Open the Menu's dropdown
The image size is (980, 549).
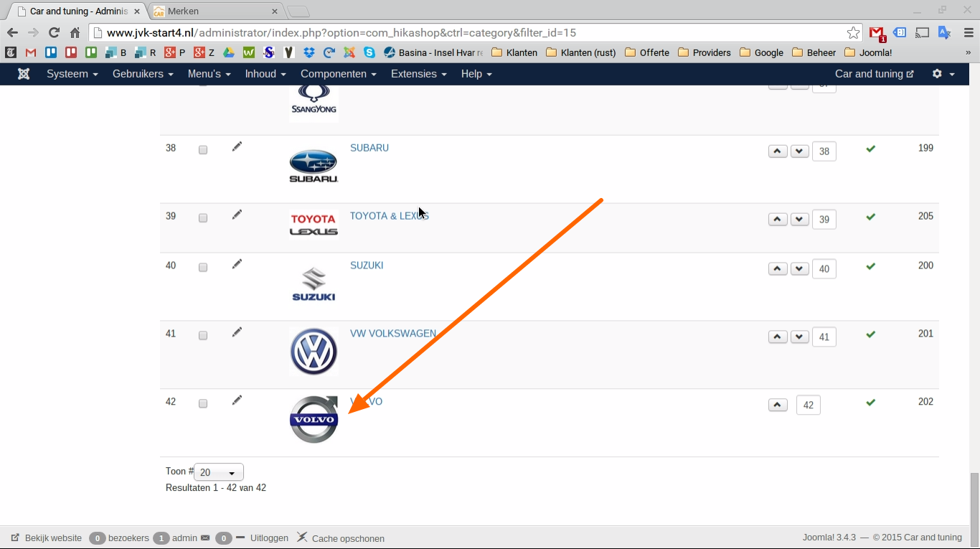point(209,74)
